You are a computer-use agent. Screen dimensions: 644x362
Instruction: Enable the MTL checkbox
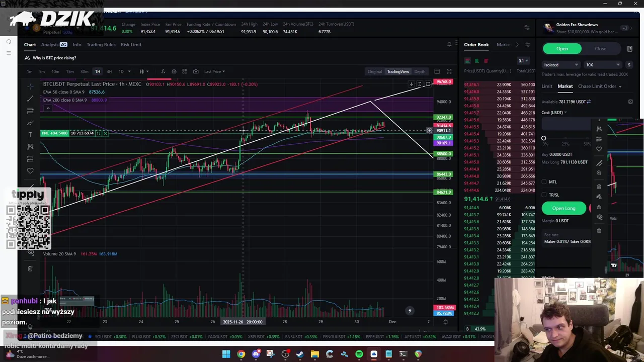[x=544, y=182]
